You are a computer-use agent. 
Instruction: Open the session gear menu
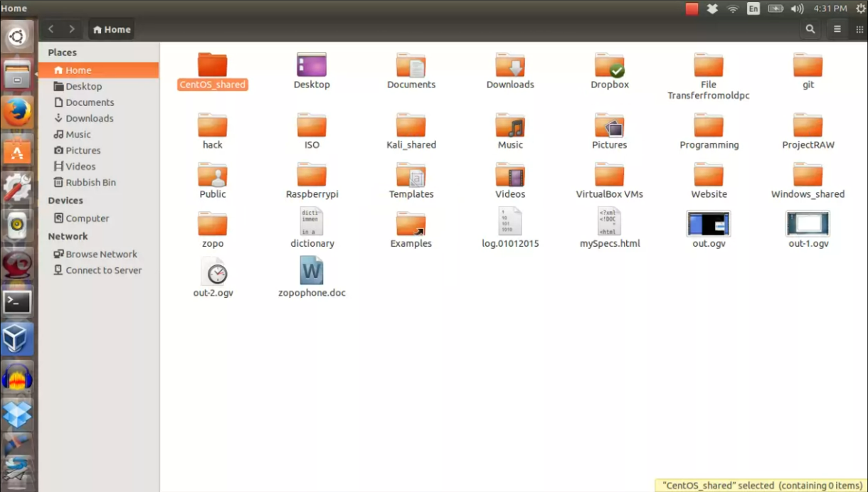coord(859,9)
